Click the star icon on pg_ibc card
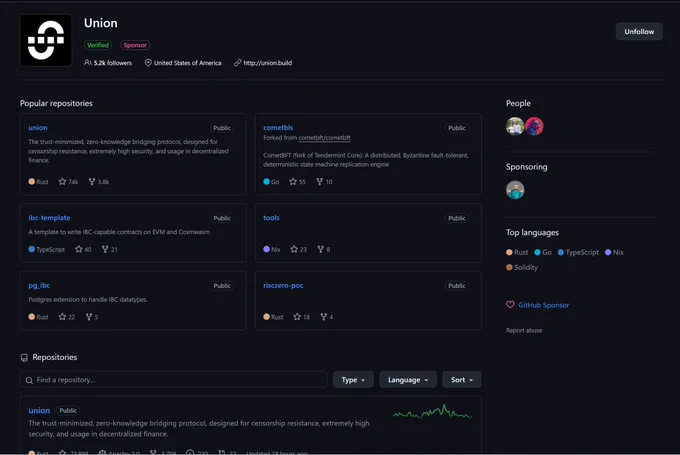 62,317
